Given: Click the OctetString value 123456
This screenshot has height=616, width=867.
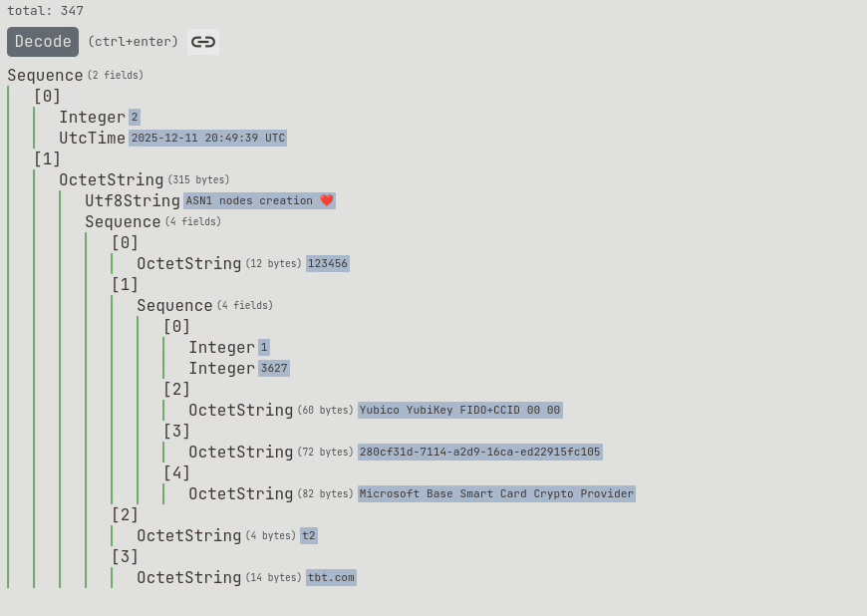Looking at the screenshot, I should pyautogui.click(x=327, y=264).
